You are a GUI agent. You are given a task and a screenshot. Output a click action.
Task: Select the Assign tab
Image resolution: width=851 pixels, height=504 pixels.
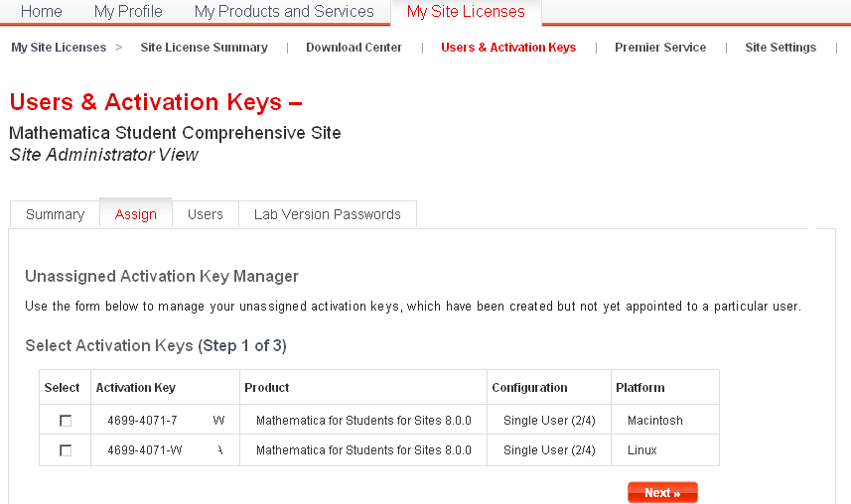[x=136, y=214]
